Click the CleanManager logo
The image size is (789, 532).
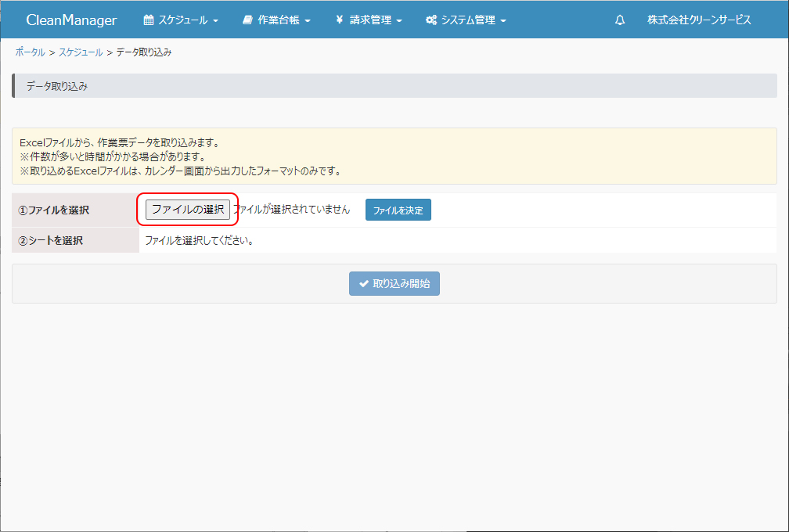click(x=71, y=20)
